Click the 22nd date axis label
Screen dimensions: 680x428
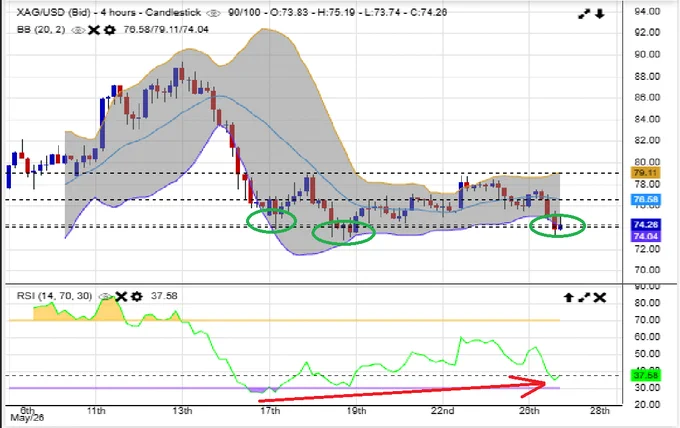click(x=442, y=410)
